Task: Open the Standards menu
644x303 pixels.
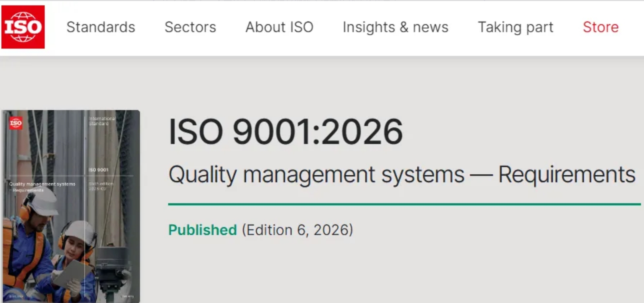Action: tap(101, 27)
